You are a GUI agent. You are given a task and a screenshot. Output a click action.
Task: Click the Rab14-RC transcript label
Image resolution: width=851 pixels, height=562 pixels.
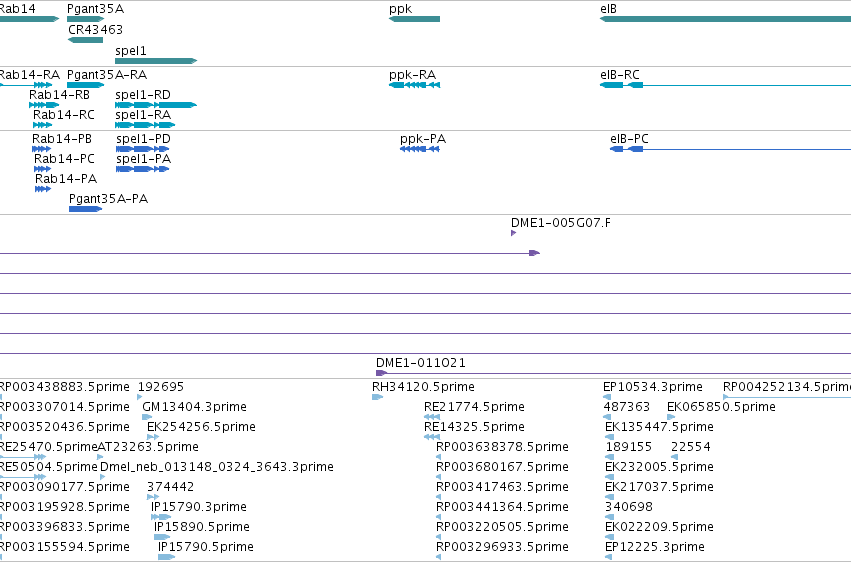[63, 114]
